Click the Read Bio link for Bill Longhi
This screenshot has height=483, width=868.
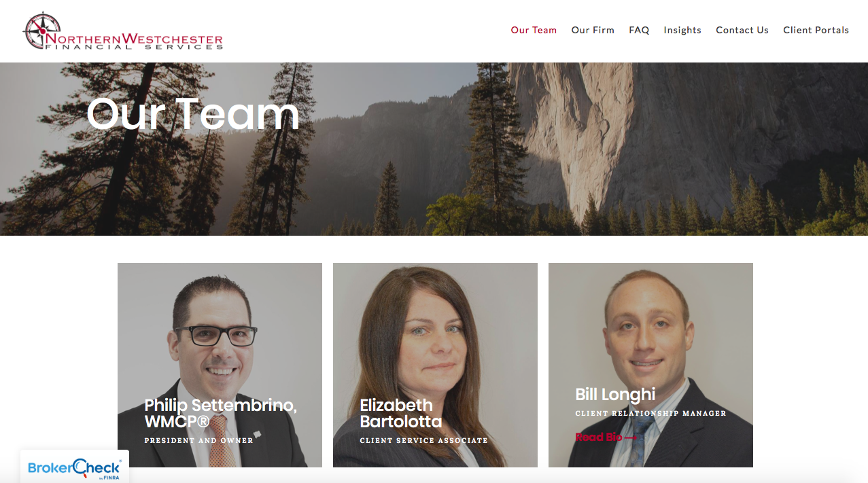pyautogui.click(x=606, y=437)
